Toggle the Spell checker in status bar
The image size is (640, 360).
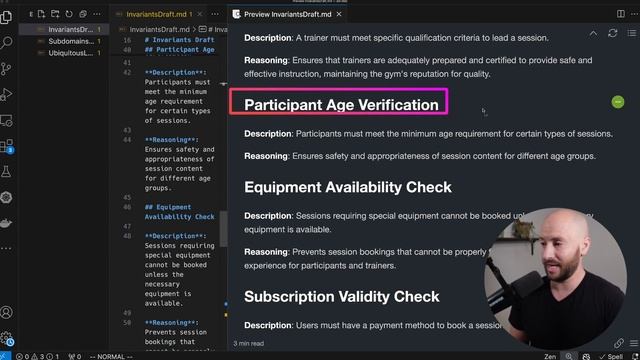point(611,356)
